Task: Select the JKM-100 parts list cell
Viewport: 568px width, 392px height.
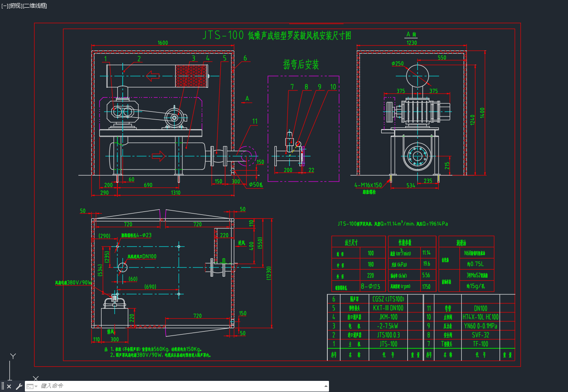Action: click(x=388, y=317)
